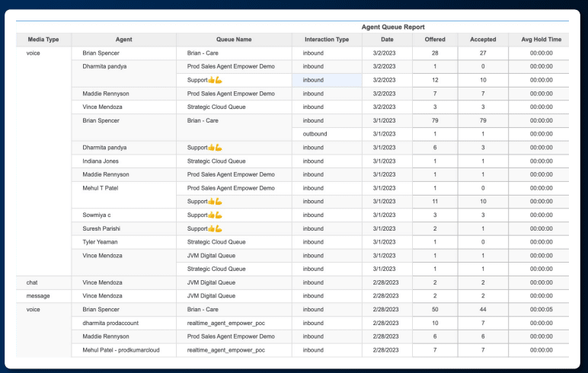Image resolution: width=588 pixels, height=373 pixels.
Task: Select Mehul Patel - prodkumarcloud agent cell
Action: point(123,350)
